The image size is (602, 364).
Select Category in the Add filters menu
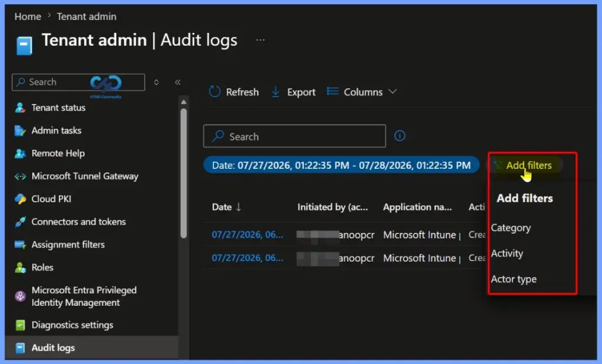tap(511, 228)
